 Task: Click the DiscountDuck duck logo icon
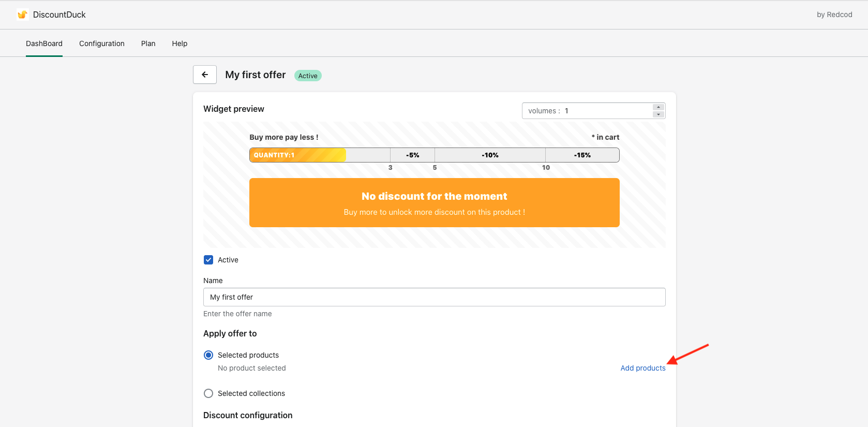(22, 14)
